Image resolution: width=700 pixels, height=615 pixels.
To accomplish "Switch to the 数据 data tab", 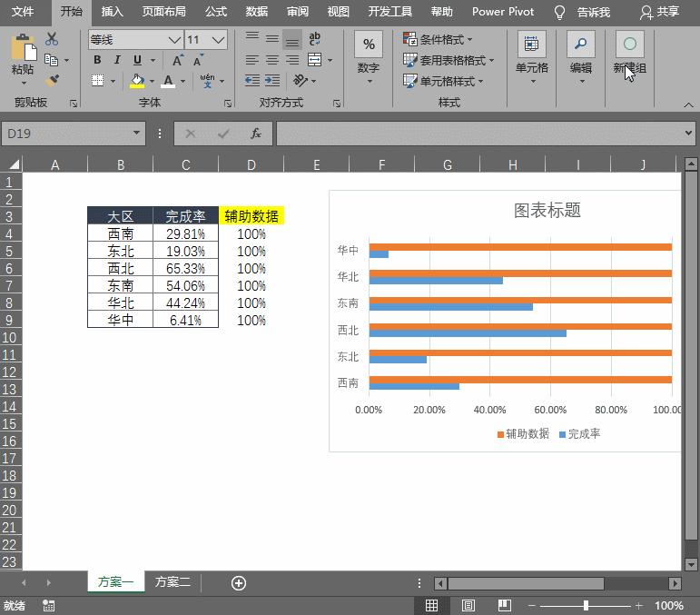I will pos(257,12).
